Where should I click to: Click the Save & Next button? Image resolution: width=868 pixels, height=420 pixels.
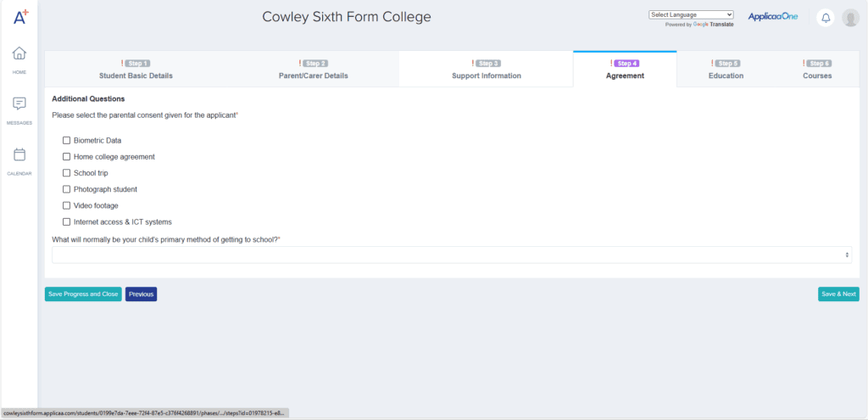(838, 294)
